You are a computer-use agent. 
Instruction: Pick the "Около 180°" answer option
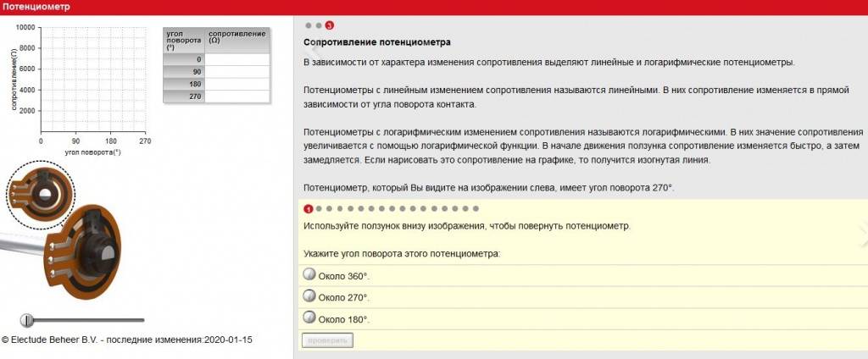coord(309,319)
